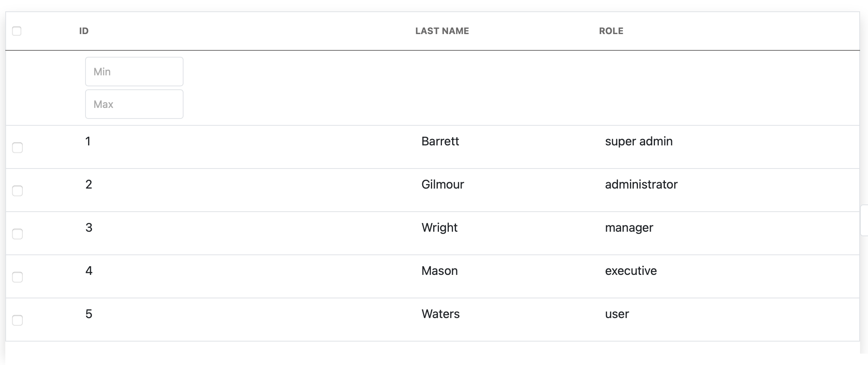Viewport: 868px width, 365px height.
Task: Select the checkbox for Gilmour row
Action: 17,191
